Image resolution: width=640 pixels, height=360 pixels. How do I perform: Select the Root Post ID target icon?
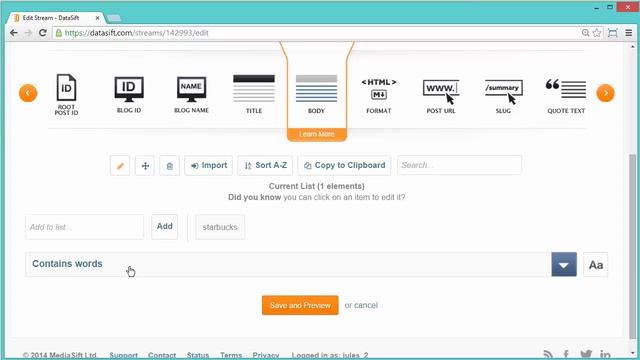(x=66, y=93)
